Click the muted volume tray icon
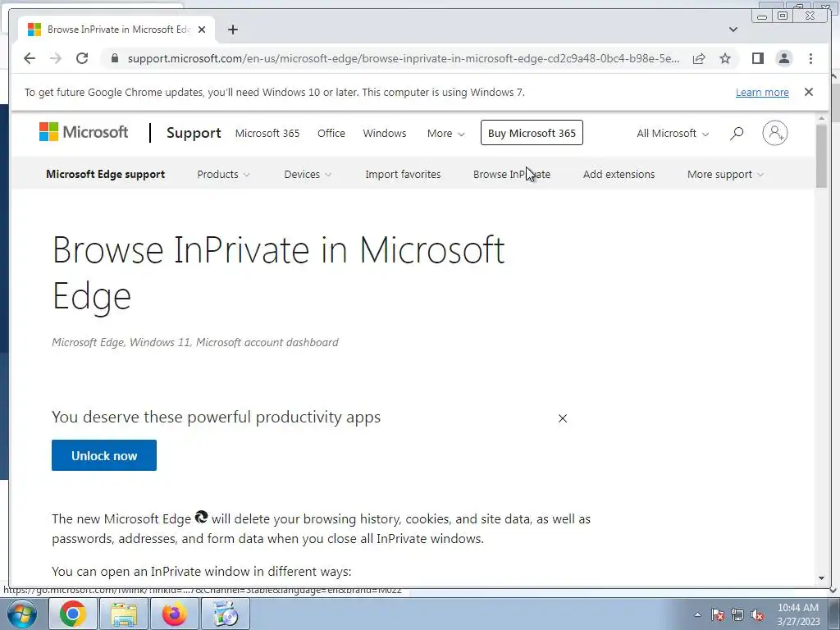This screenshot has width=840, height=630. tap(757, 614)
